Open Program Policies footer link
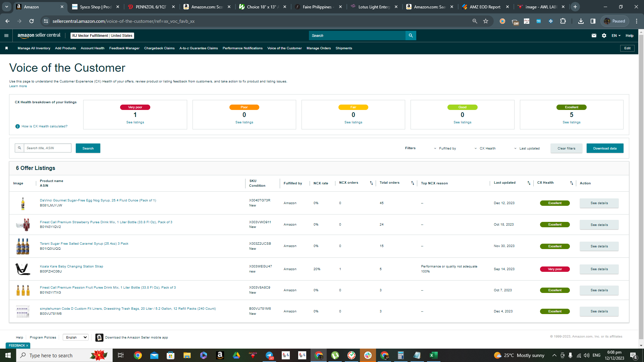 tap(43, 338)
